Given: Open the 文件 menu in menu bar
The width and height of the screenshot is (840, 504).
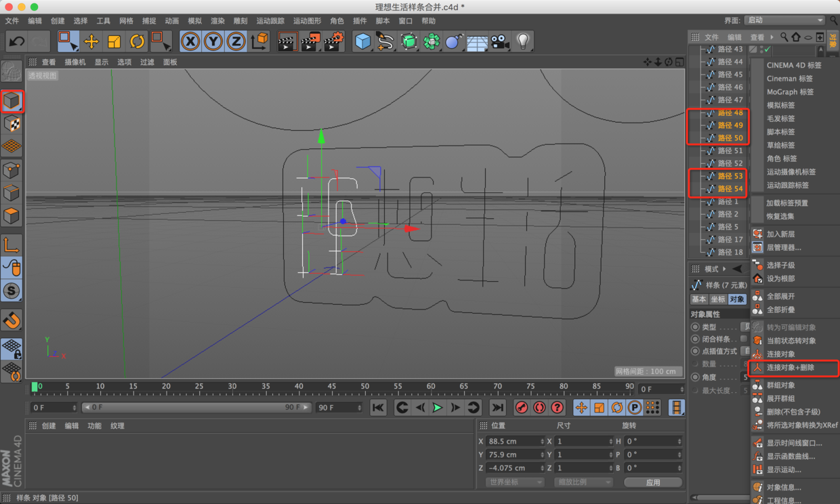Looking at the screenshot, I should tap(12, 21).
